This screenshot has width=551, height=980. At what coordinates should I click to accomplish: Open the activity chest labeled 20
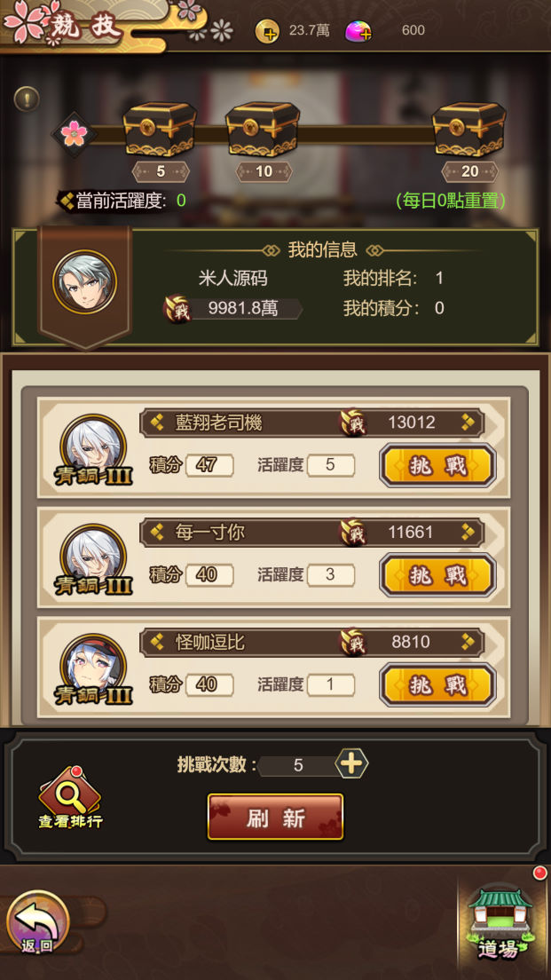(x=469, y=130)
